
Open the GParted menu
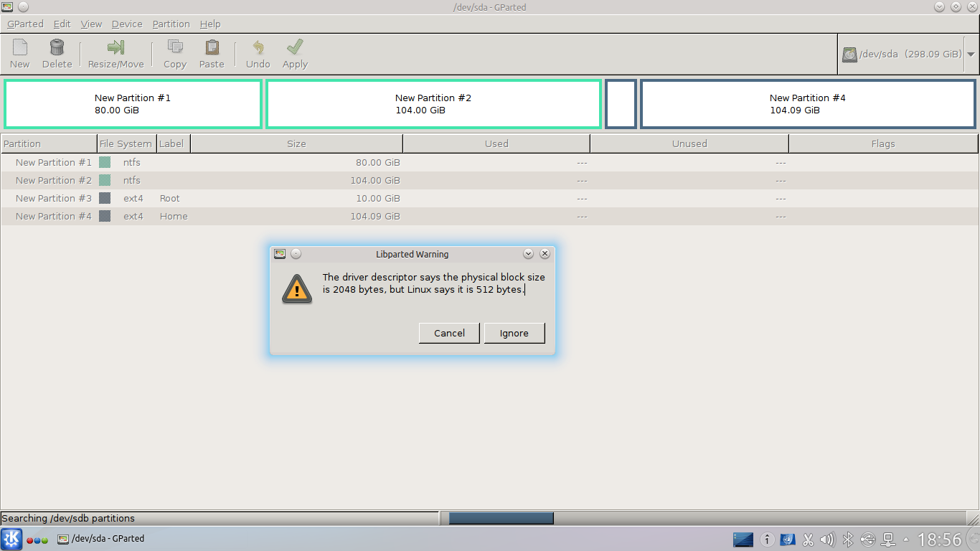point(25,24)
